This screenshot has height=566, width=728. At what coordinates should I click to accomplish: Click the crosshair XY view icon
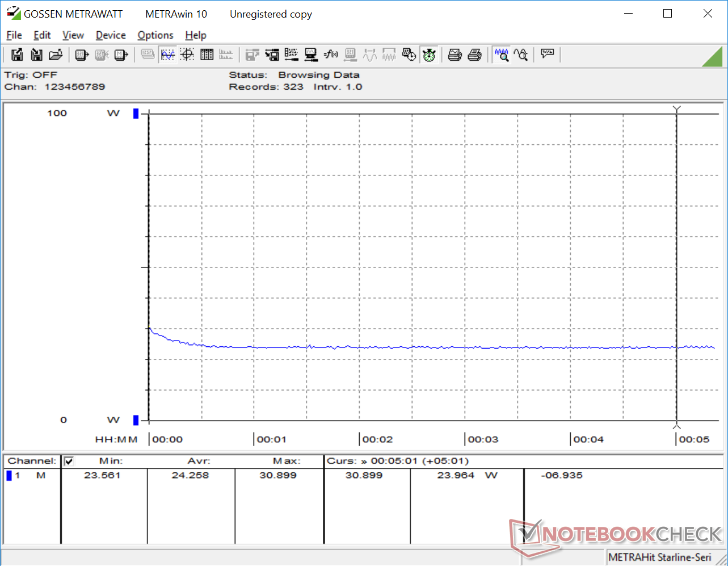coord(187,54)
